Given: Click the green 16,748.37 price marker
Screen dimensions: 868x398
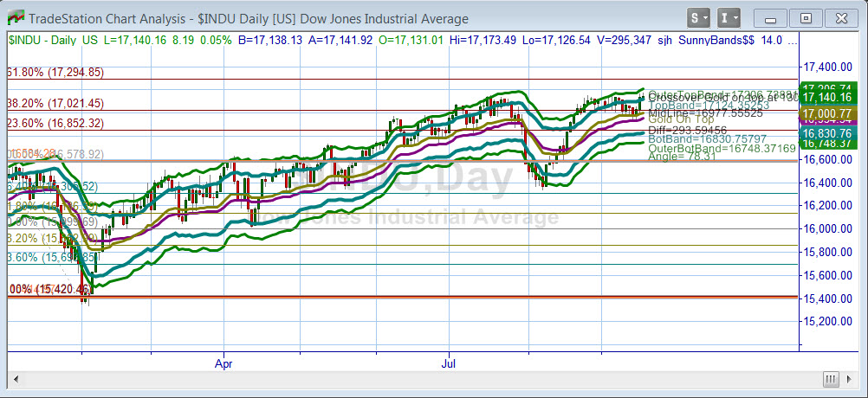Looking at the screenshot, I should (829, 144).
